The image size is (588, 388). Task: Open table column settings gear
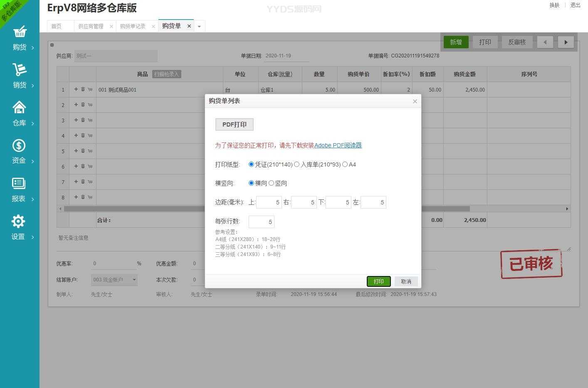pyautogui.click(x=52, y=45)
